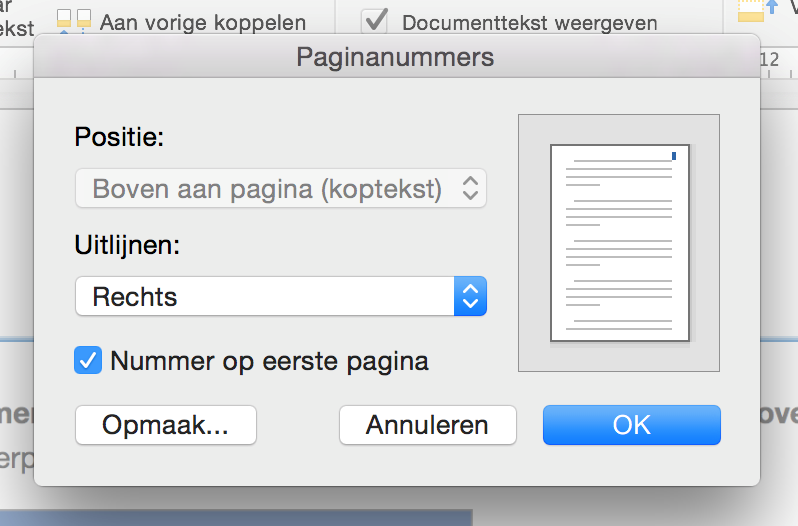798x526 pixels.
Task: Click the 'Nummer op eerste pagina' label text
Action: [x=269, y=361]
